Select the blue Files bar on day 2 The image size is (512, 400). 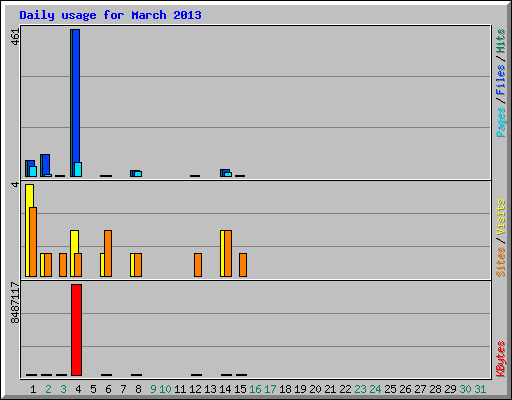[x=46, y=164]
